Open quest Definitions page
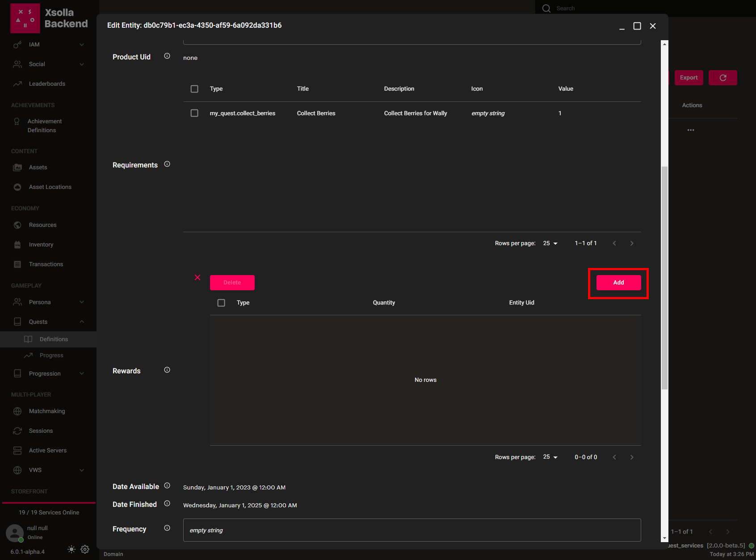 coord(48,339)
